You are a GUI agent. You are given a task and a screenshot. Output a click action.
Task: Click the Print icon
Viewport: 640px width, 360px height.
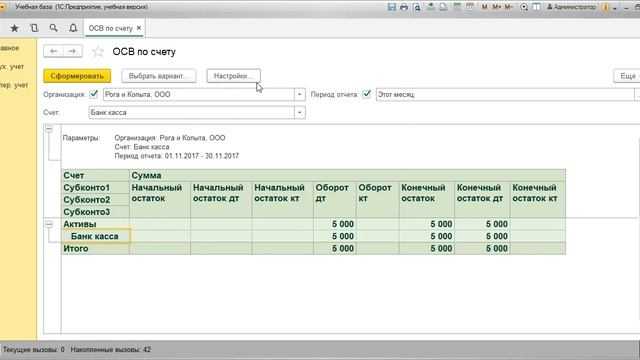tap(404, 7)
